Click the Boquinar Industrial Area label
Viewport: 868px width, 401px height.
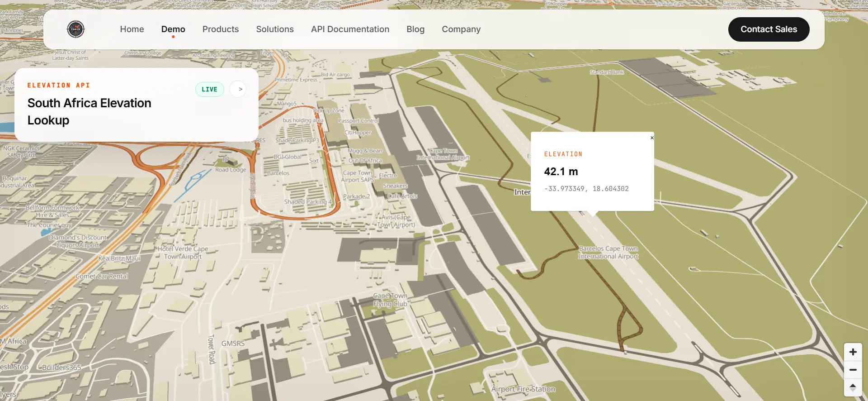(x=17, y=182)
